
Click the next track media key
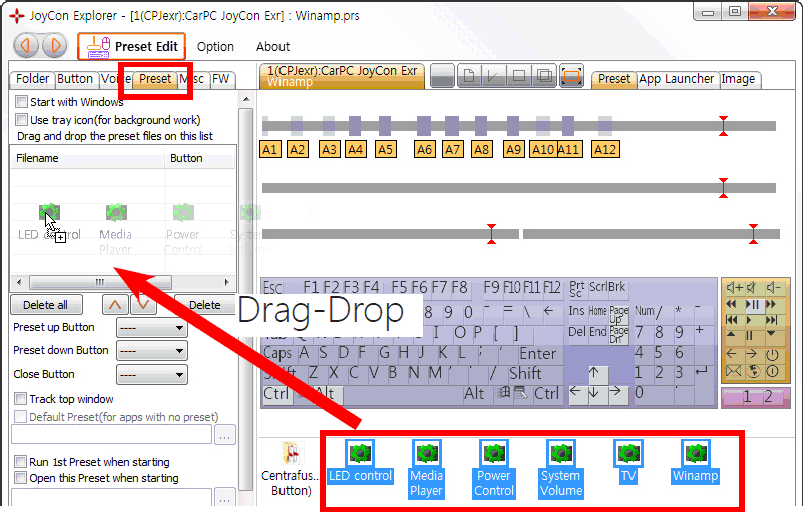click(771, 320)
